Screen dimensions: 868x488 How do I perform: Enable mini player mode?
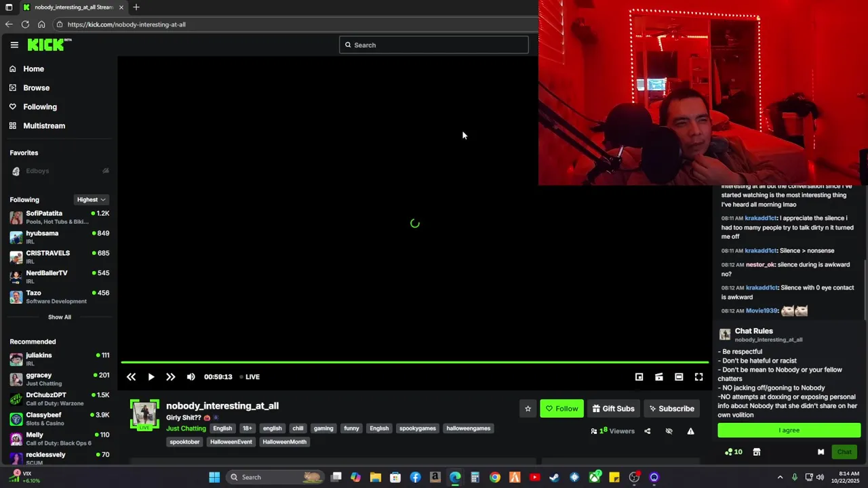[639, 377]
